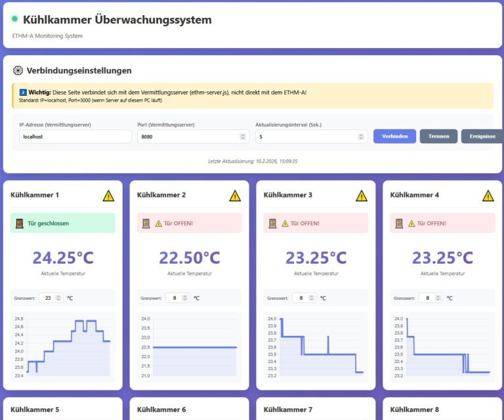Adjust the Port number stepper arrows
Image resolution: width=504 pixels, height=420 pixels.
point(243,136)
